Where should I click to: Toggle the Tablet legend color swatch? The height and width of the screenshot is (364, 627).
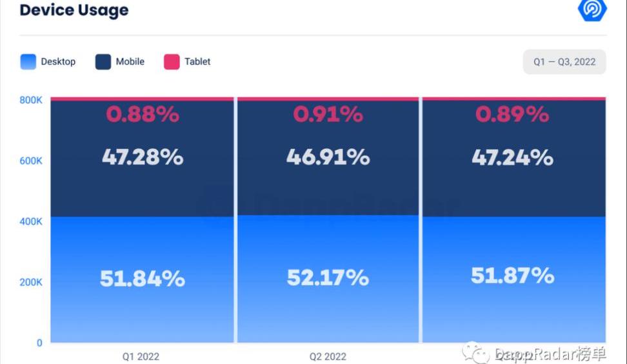point(172,62)
